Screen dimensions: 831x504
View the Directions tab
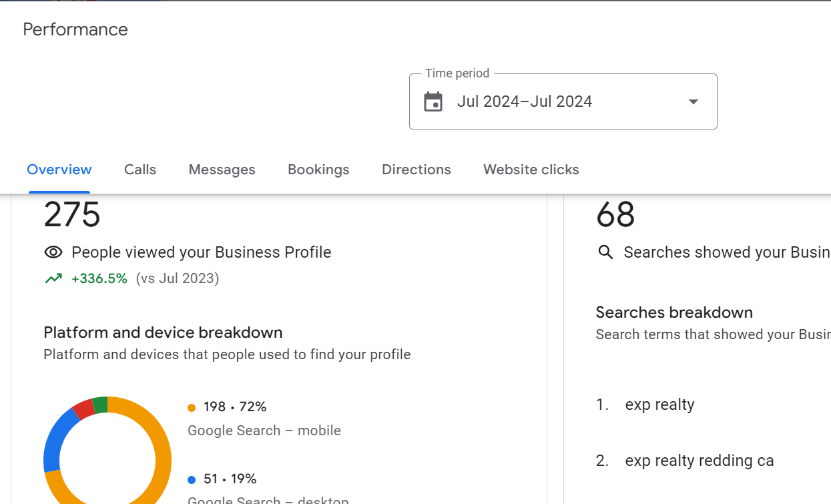pyautogui.click(x=417, y=170)
